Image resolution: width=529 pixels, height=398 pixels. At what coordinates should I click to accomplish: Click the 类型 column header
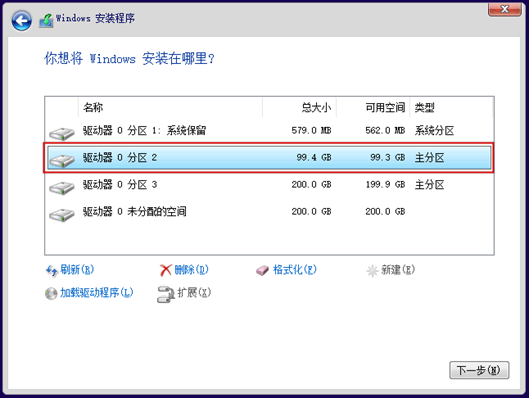tap(452, 108)
